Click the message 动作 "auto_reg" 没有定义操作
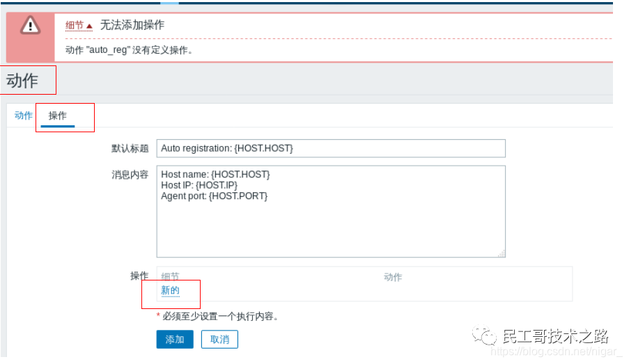 tap(129, 50)
